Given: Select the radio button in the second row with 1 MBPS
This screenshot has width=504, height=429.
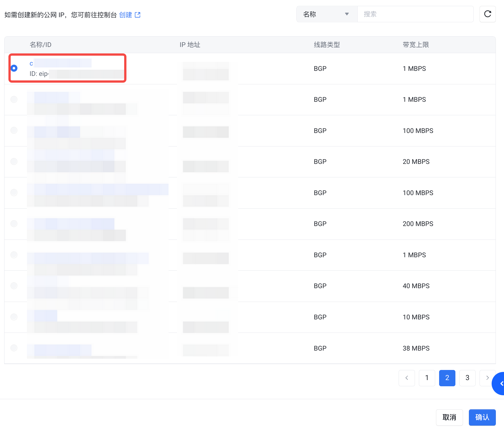Looking at the screenshot, I should (x=14, y=99).
